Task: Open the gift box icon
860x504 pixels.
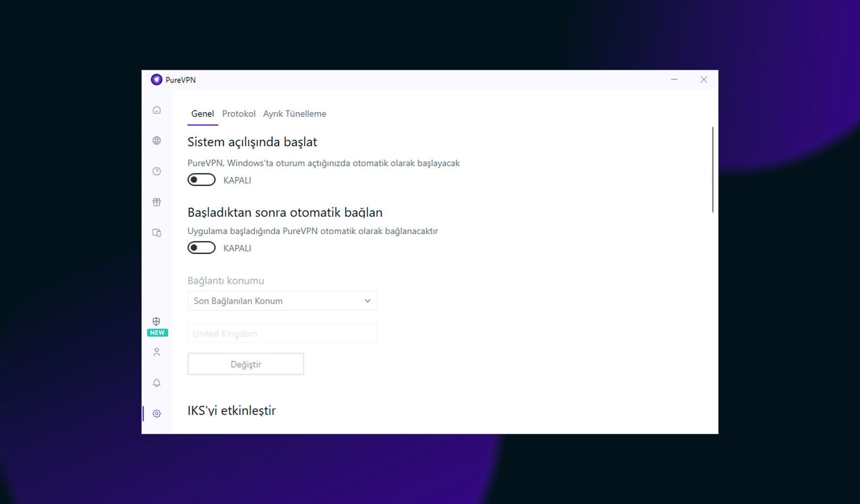Action: pos(157,202)
